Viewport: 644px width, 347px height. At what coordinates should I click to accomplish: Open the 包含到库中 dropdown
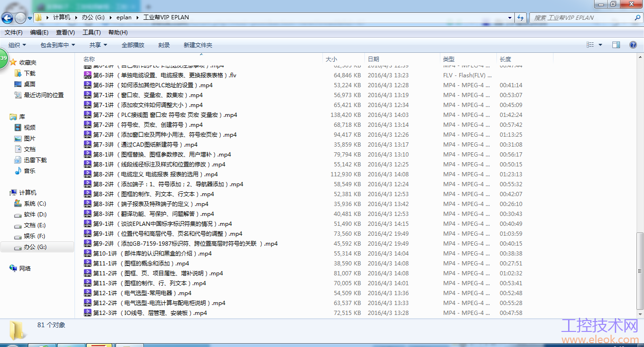click(x=58, y=45)
